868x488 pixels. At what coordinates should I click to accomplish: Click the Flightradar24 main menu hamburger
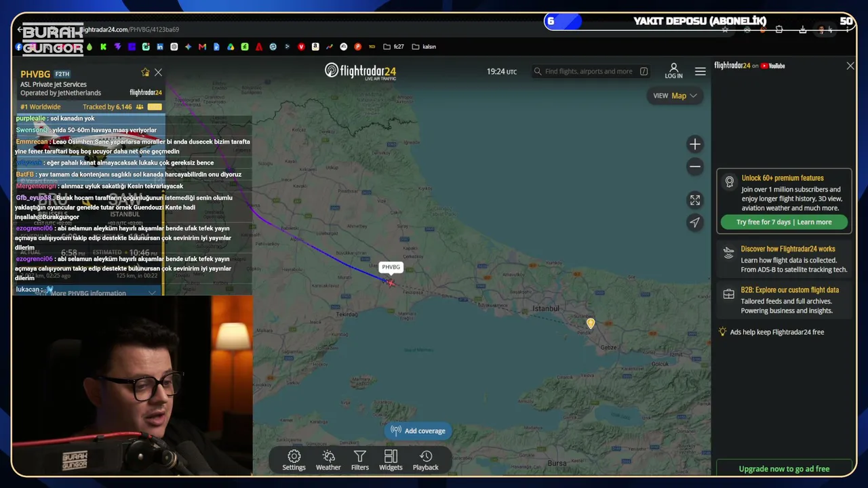pyautogui.click(x=701, y=71)
